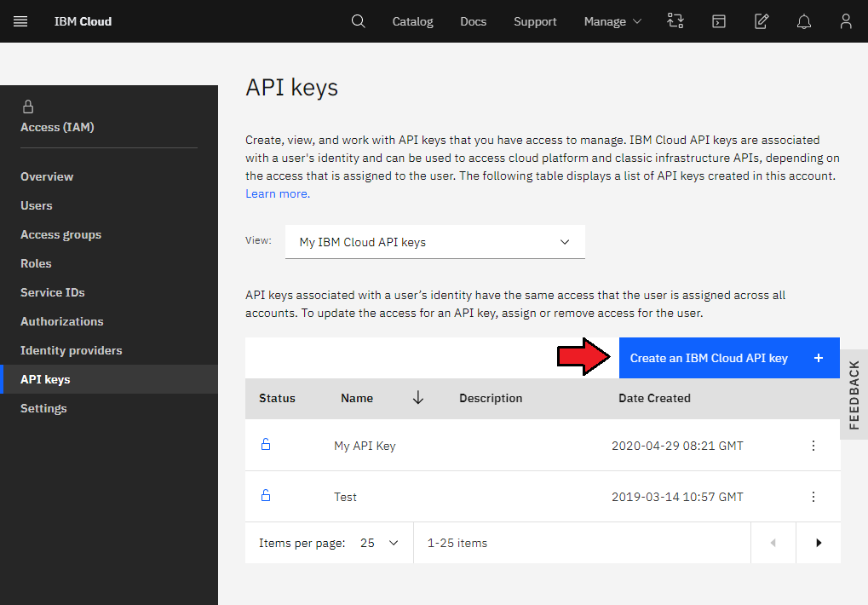Click the Name column header
868x605 pixels.
pyautogui.click(x=357, y=398)
